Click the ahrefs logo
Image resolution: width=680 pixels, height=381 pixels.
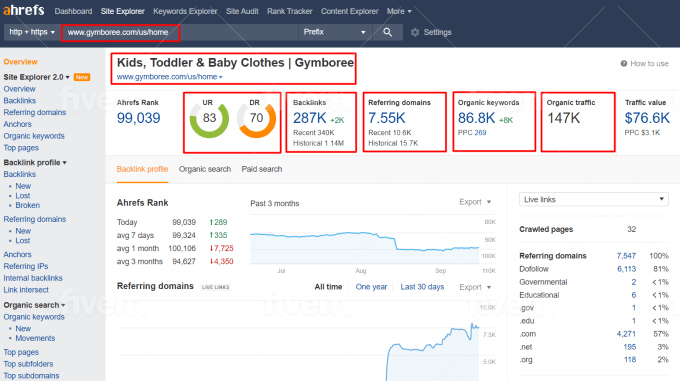pyautogui.click(x=24, y=10)
